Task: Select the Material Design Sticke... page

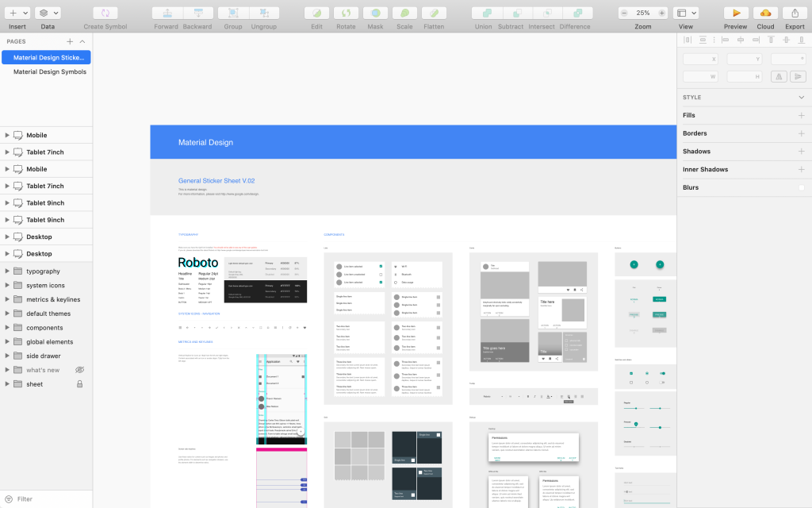Action: click(46, 57)
